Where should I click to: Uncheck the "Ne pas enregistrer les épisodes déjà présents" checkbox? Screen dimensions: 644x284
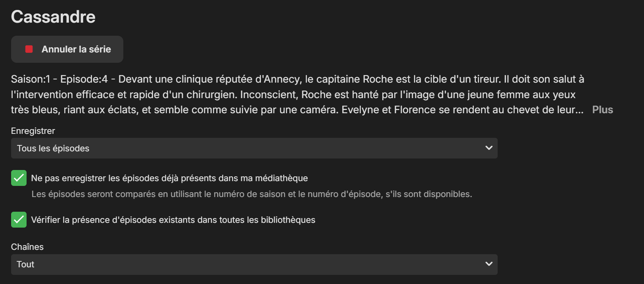coord(19,178)
